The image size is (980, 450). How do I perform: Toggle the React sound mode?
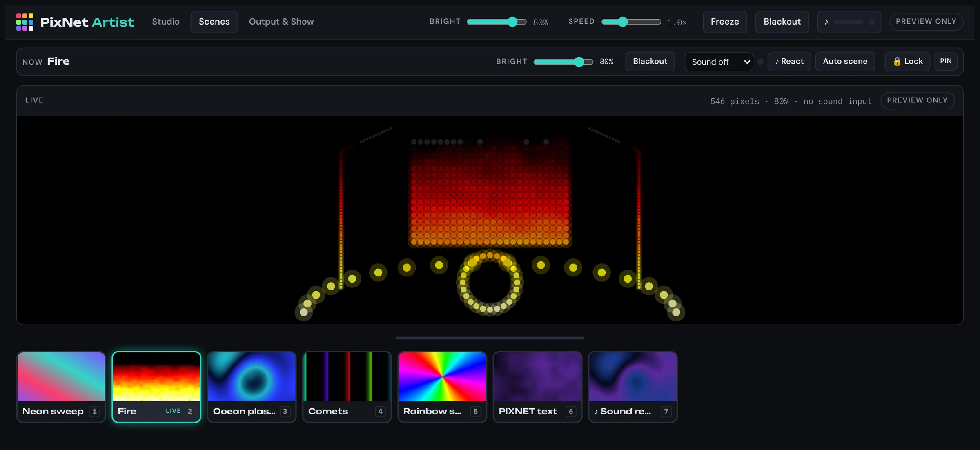pos(789,62)
